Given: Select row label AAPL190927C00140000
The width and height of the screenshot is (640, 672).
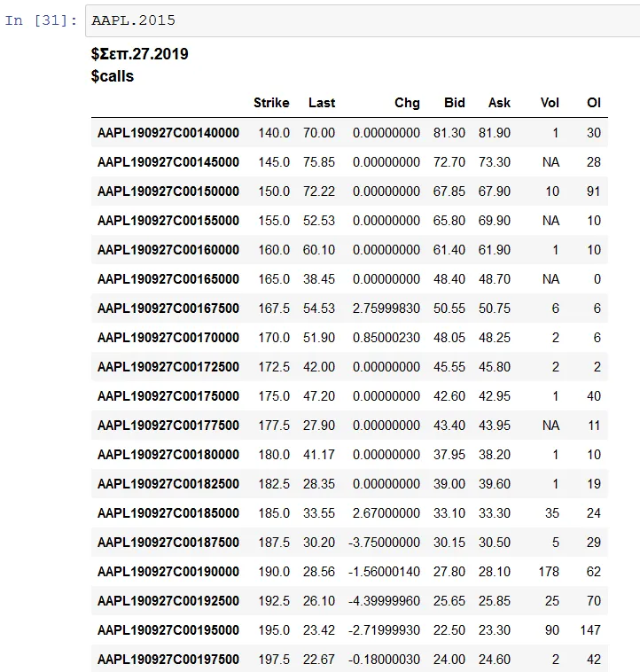Looking at the screenshot, I should tap(168, 133).
